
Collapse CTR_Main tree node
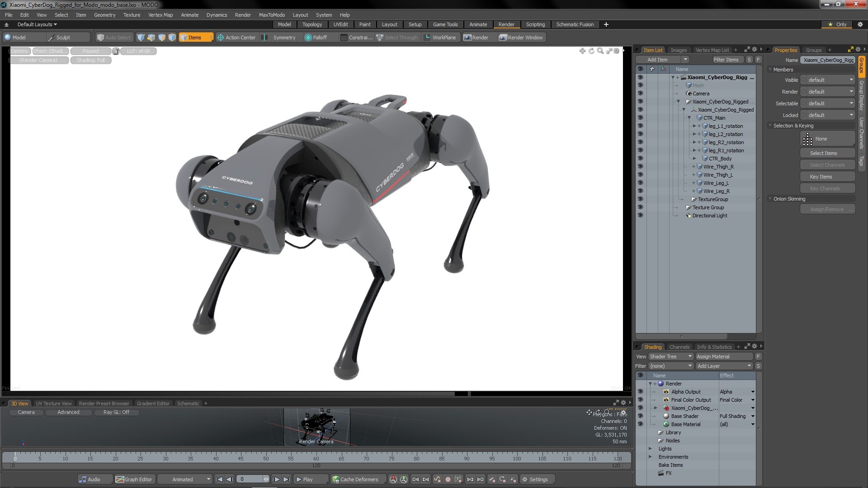coord(689,118)
